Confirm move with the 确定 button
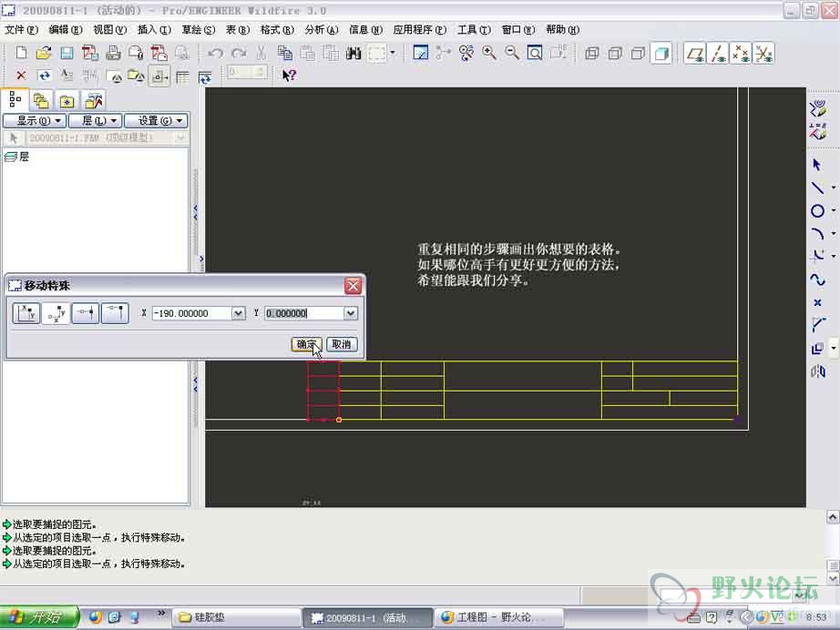840x630 pixels. tap(306, 344)
